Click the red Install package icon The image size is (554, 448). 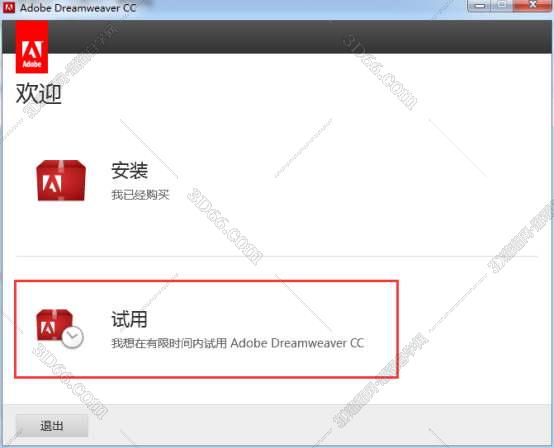click(61, 180)
